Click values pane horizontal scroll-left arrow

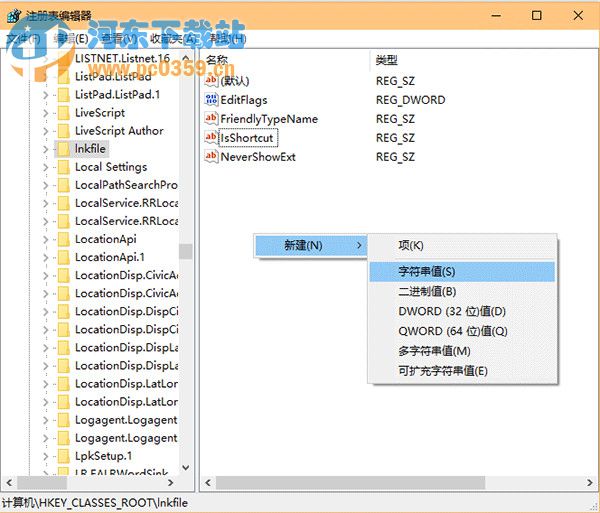[x=208, y=483]
